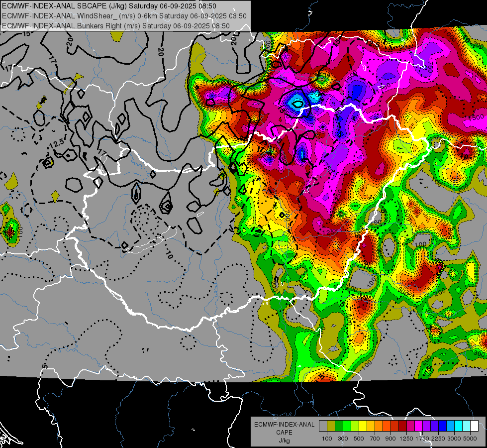Pick the bright green legend swatch after 300

click(x=347, y=426)
